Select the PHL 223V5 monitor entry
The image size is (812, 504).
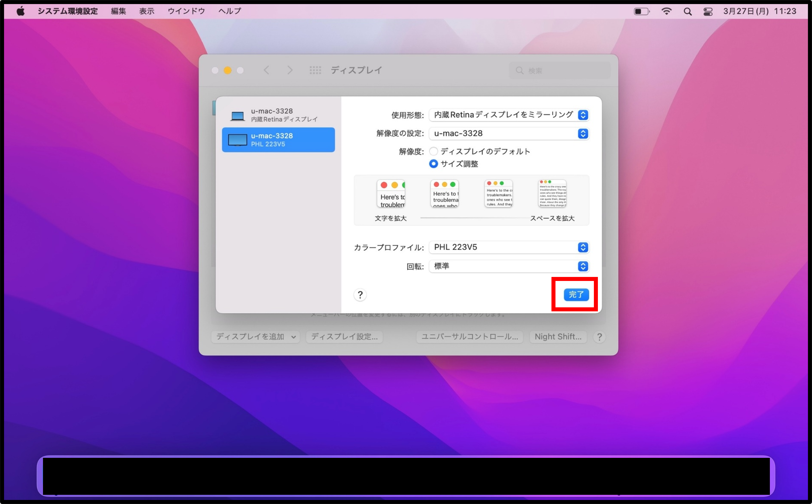(278, 140)
